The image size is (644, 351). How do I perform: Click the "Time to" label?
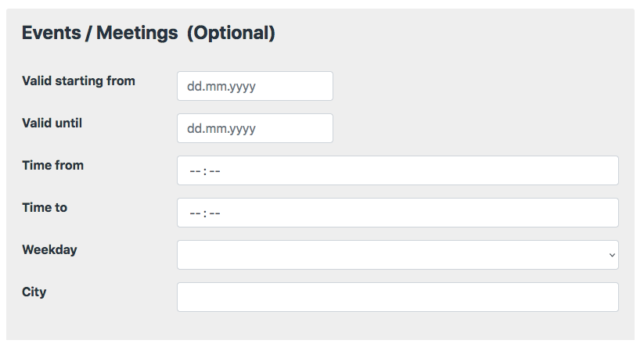tap(45, 207)
